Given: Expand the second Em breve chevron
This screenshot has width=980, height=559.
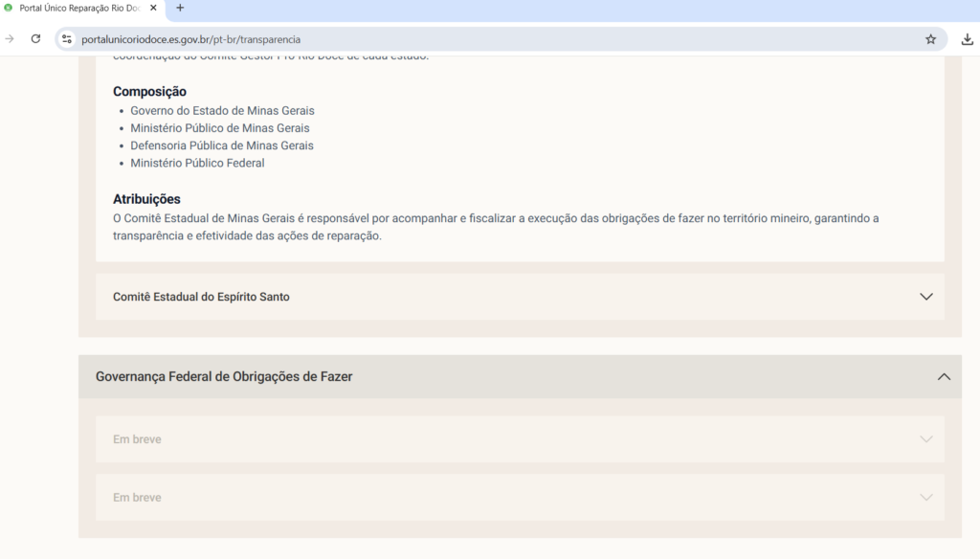Looking at the screenshot, I should click(x=925, y=498).
